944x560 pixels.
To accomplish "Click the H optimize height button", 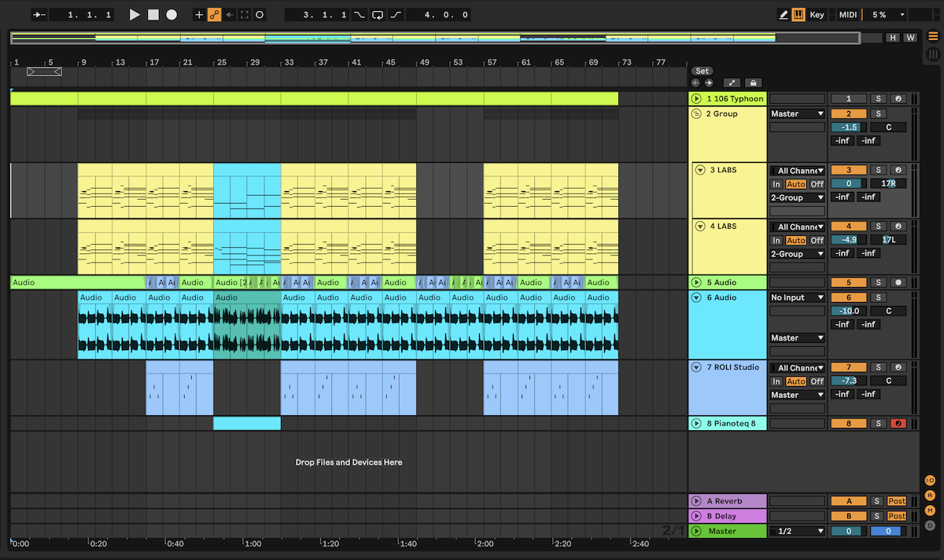I will click(893, 38).
